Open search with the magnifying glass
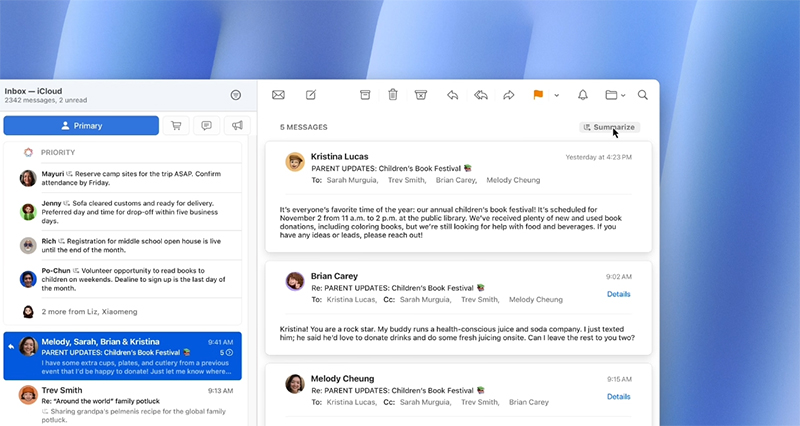Image resolution: width=800 pixels, height=426 pixels. [x=643, y=95]
